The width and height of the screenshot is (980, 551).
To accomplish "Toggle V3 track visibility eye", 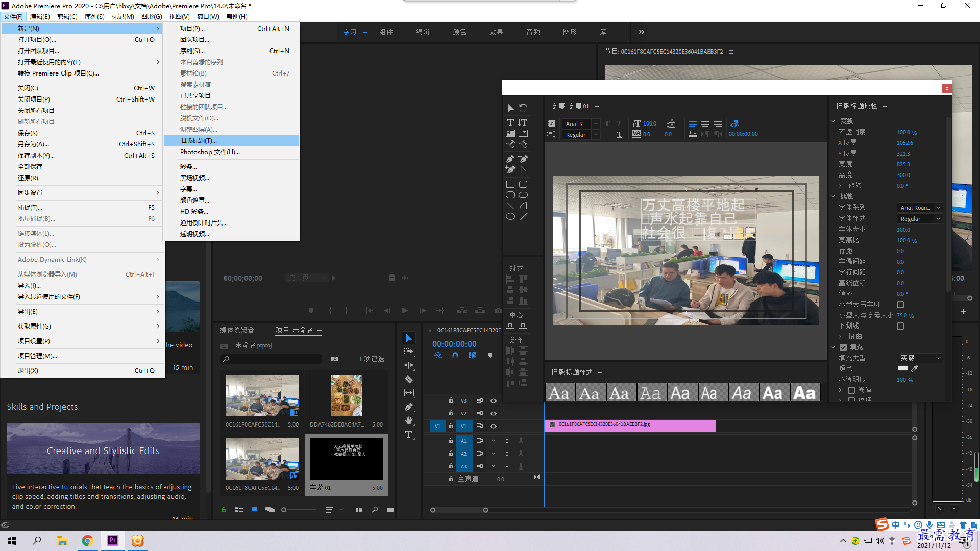I will (x=493, y=400).
